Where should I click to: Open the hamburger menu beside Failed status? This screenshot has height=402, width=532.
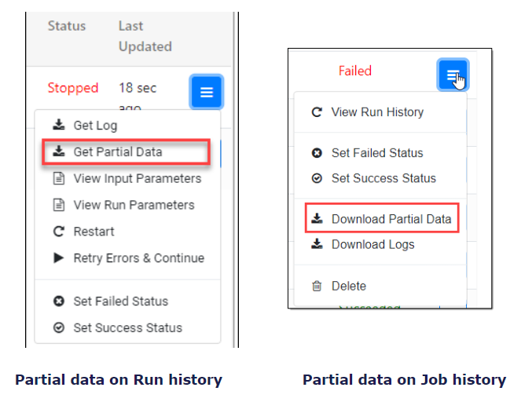[x=453, y=75]
